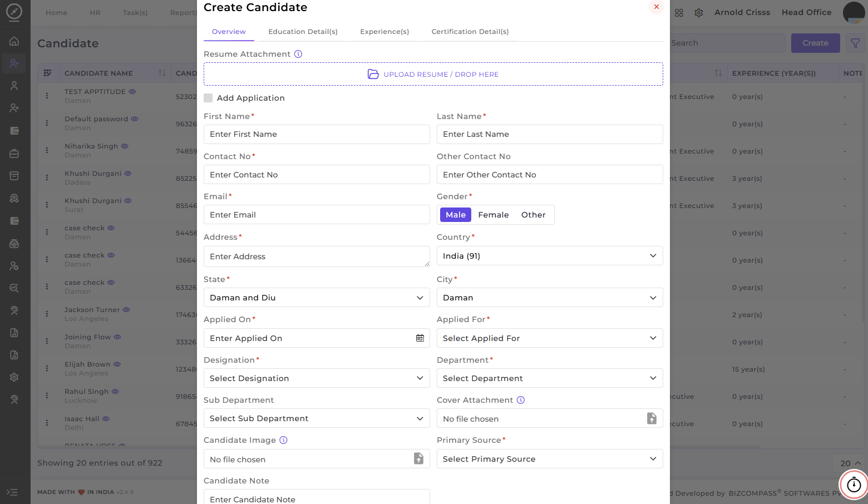Expand the sidebar menu toggle
This screenshot has height=504, width=868.
[x=12, y=492]
